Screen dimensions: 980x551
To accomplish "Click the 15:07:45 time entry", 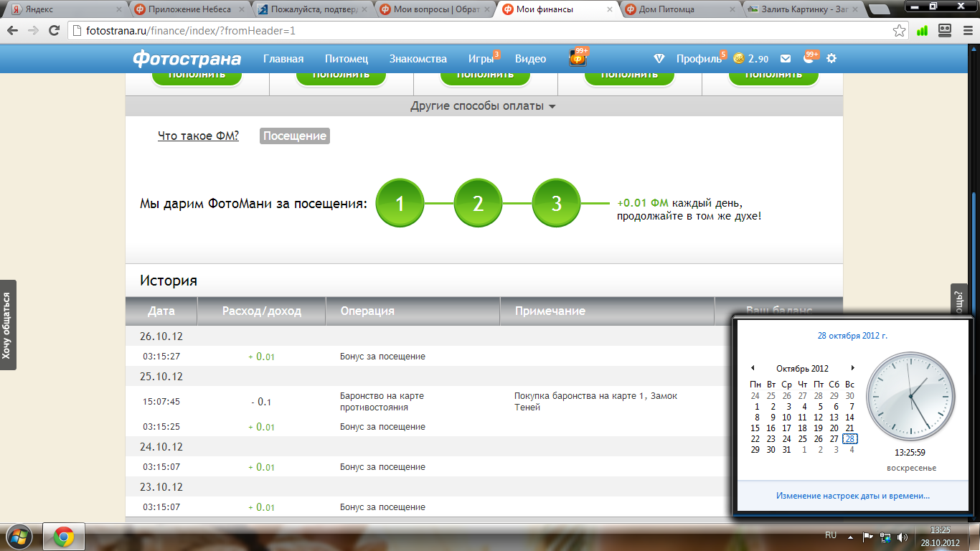I will (161, 401).
